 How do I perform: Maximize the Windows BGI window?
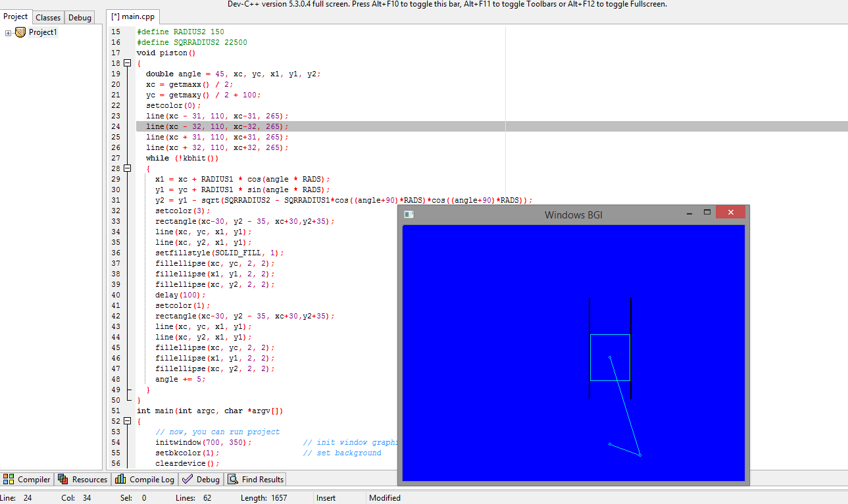tap(707, 213)
